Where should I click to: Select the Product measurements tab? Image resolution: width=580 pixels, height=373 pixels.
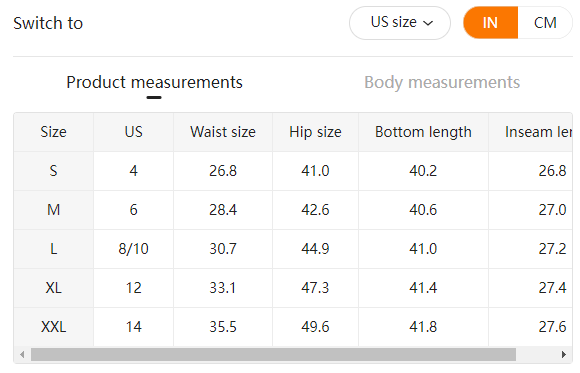pyautogui.click(x=154, y=82)
